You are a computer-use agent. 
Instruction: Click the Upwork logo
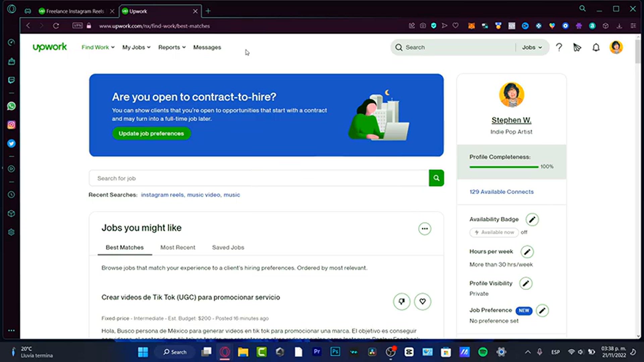point(50,47)
